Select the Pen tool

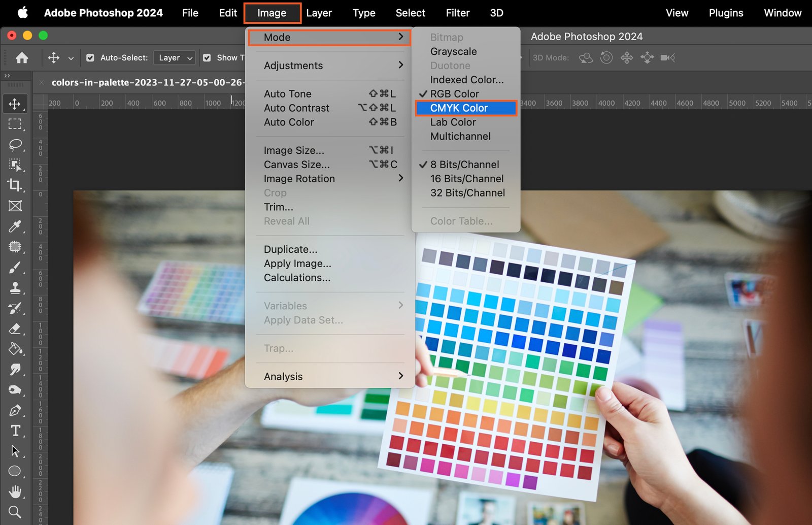click(15, 410)
